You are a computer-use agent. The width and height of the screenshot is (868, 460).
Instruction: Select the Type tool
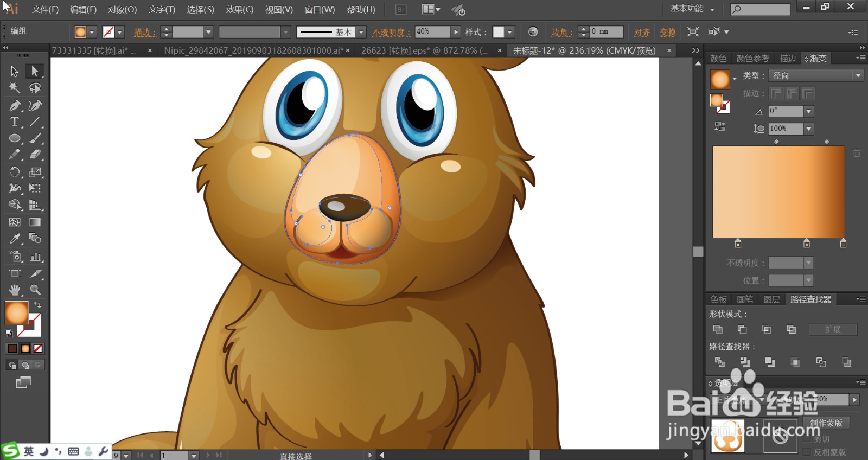click(x=15, y=122)
